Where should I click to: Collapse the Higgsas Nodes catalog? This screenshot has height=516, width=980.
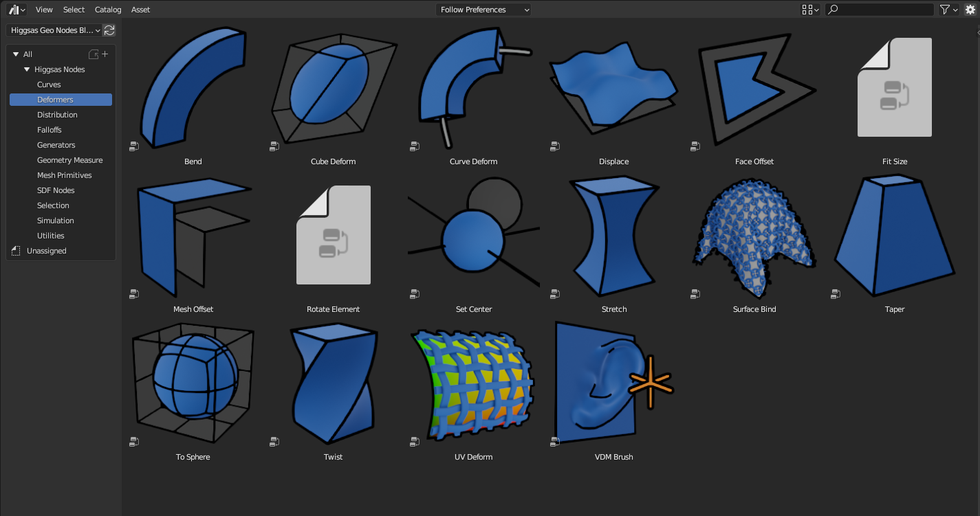point(26,69)
